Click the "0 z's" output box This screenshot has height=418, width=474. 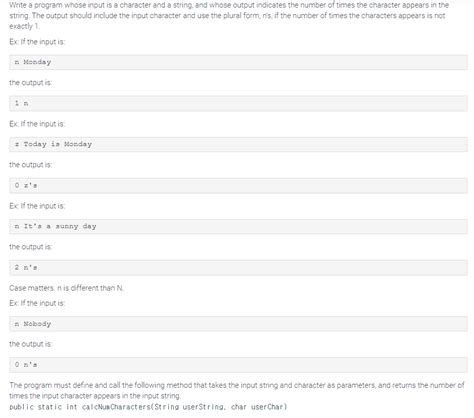click(238, 186)
